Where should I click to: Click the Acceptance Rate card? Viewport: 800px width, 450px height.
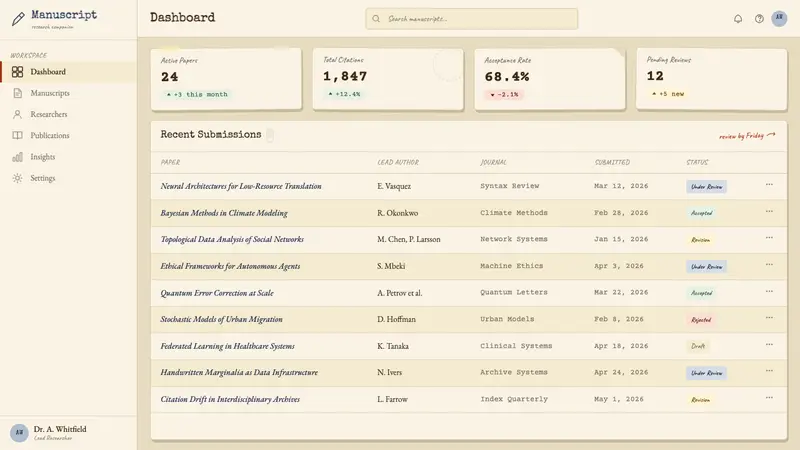(549, 79)
